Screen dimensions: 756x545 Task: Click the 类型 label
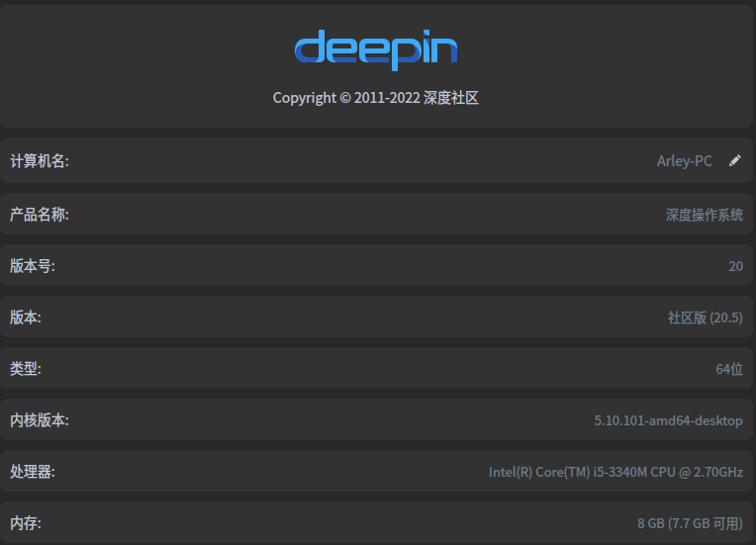[x=26, y=369]
